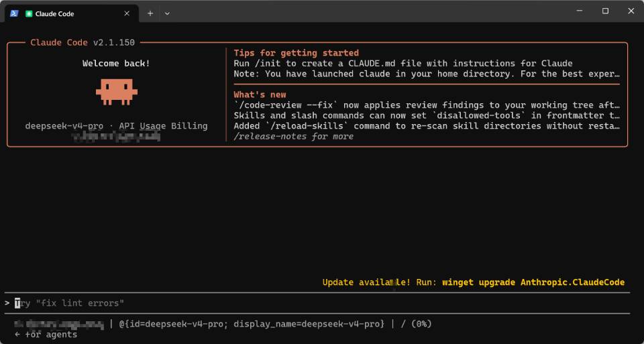Click the "@{id=deepseek-v4-pro; display_name=deepseek-v4-pro}" status text

tap(252, 325)
